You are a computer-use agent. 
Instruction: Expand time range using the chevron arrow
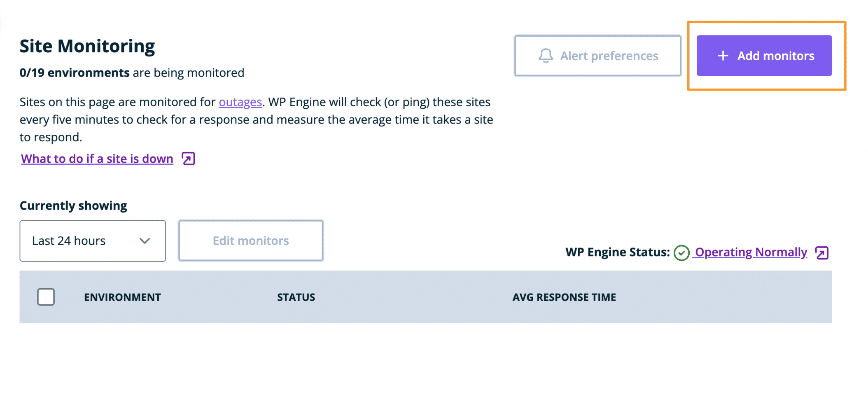(145, 241)
